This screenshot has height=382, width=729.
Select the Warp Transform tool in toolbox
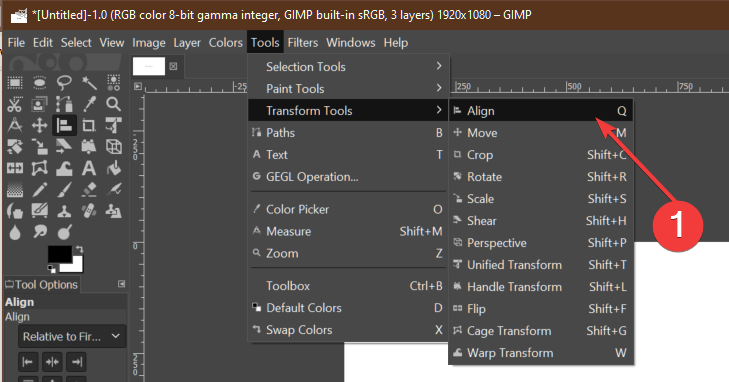(x=64, y=168)
